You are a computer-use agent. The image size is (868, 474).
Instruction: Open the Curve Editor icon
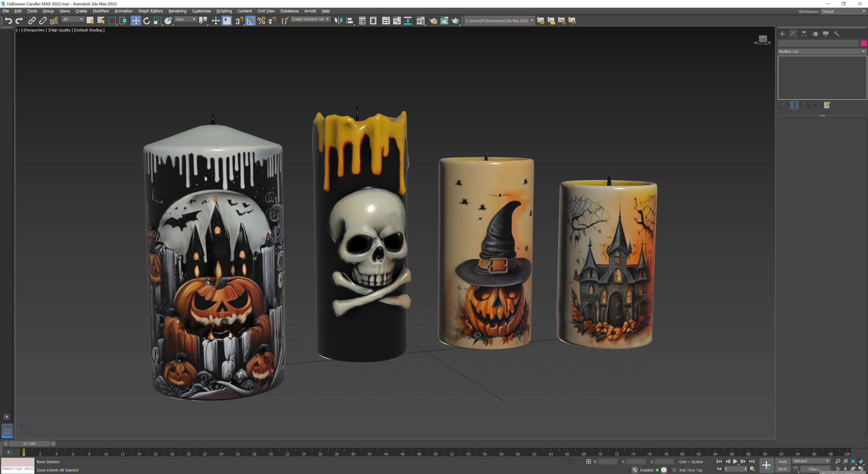click(x=397, y=21)
